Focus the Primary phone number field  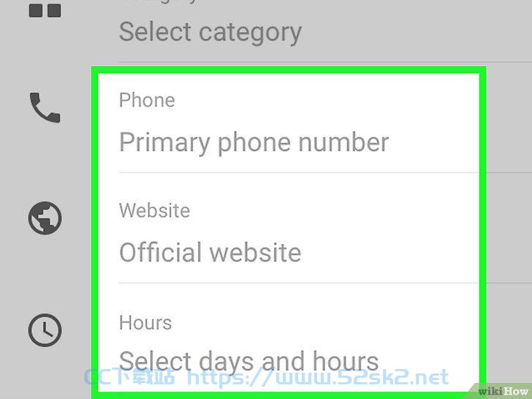point(254,142)
